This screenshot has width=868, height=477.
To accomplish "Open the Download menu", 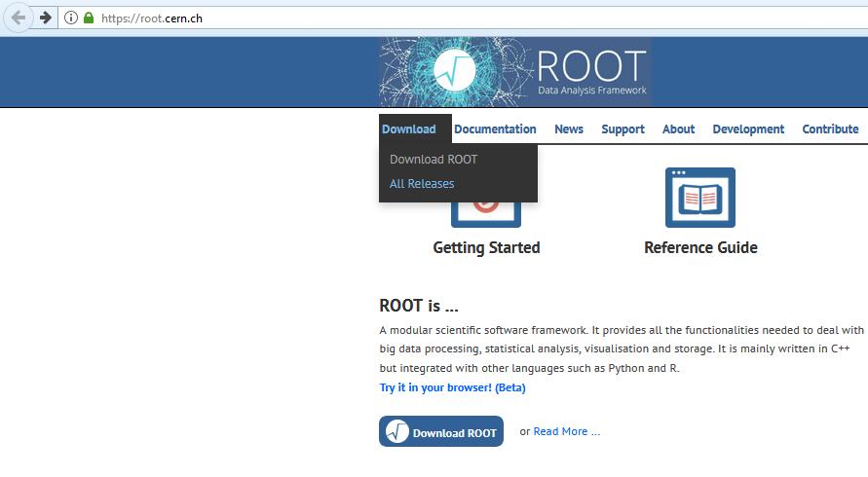I will tap(409, 128).
